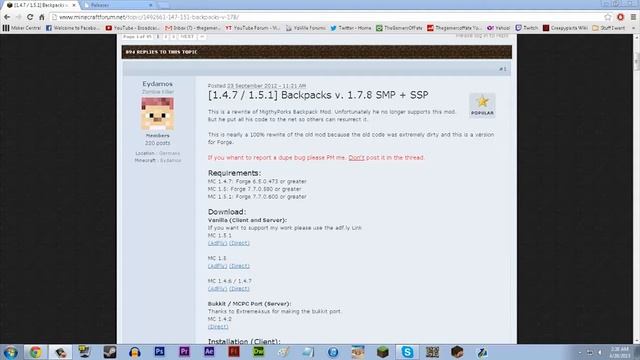Viewport: 640px width, 360px height.
Task: Click the AdFly link under MC 1.5.1
Action: tap(218, 243)
